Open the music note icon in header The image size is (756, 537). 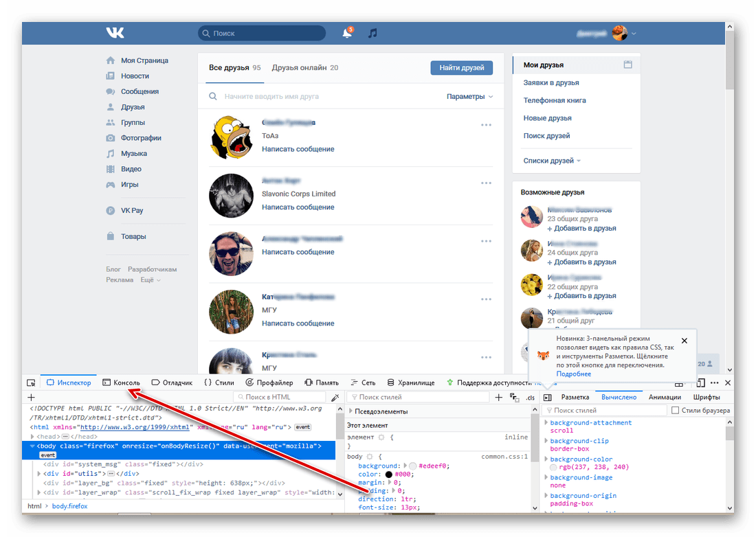pos(373,33)
